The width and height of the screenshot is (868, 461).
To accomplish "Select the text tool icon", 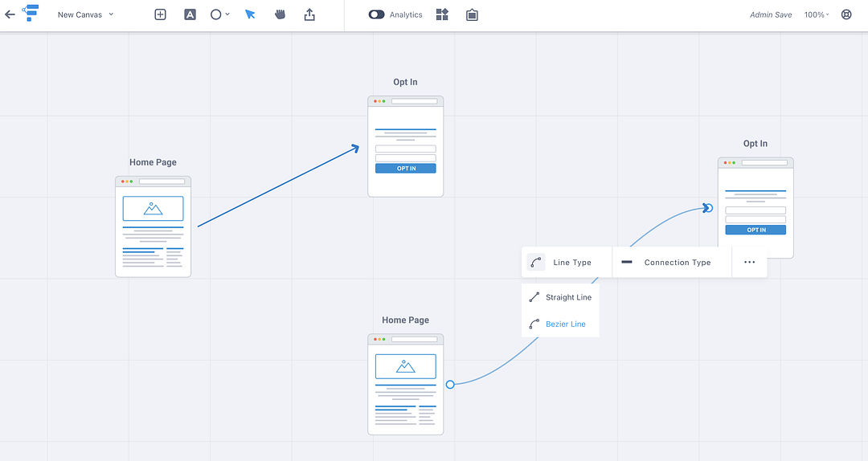I will (190, 14).
